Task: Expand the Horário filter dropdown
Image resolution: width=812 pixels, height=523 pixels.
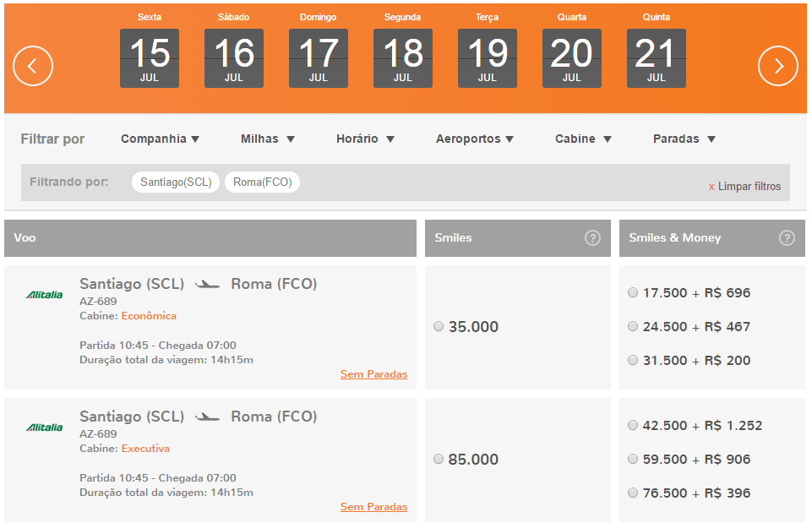Action: click(365, 139)
